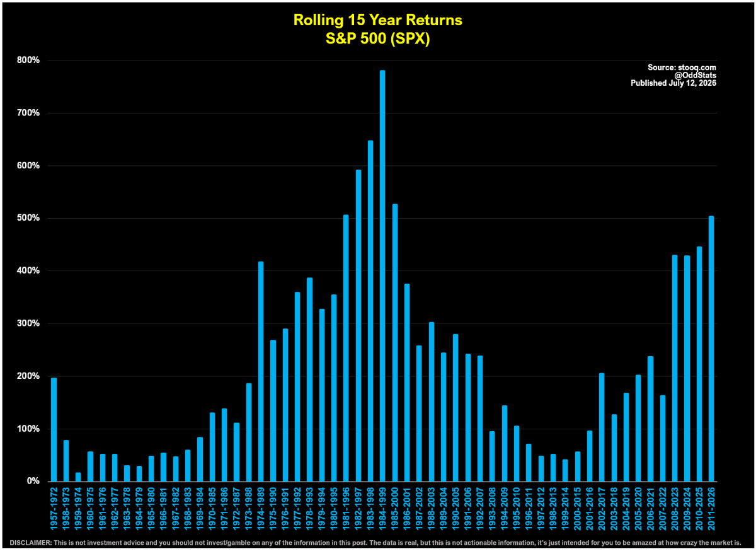This screenshot has width=756, height=551.
Task: Click the subtitle 'S&P 500 (SPX)'
Action: coord(378,38)
